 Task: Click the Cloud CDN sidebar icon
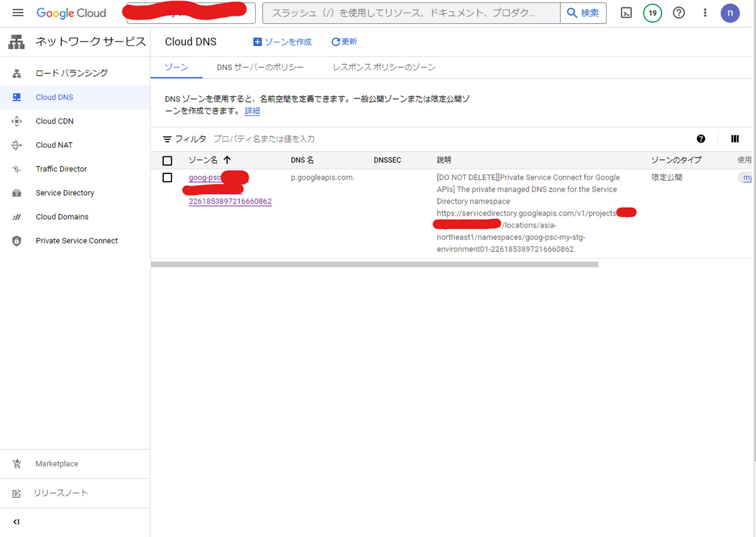(17, 121)
